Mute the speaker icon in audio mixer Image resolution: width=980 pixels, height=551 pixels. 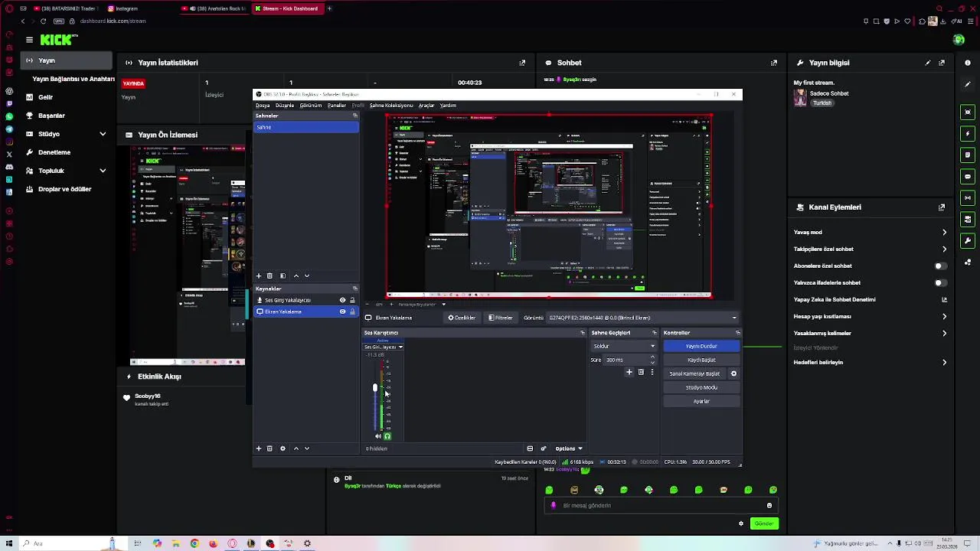[377, 436]
